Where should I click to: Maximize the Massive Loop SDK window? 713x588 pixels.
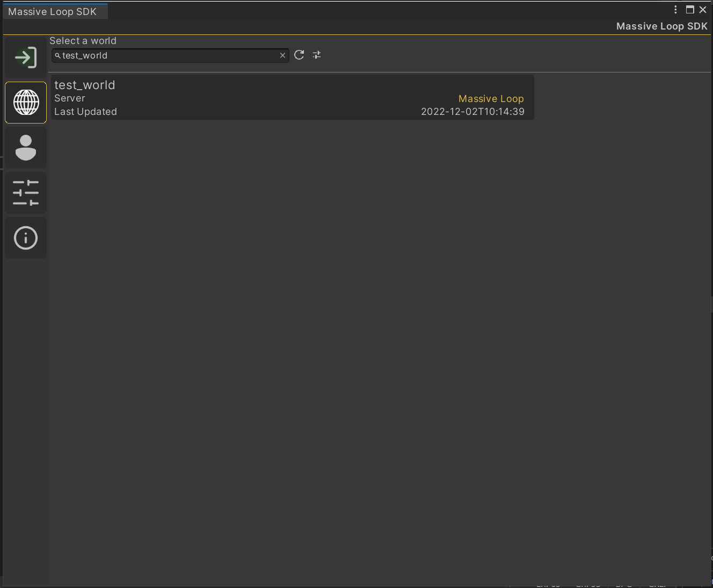[x=690, y=10]
